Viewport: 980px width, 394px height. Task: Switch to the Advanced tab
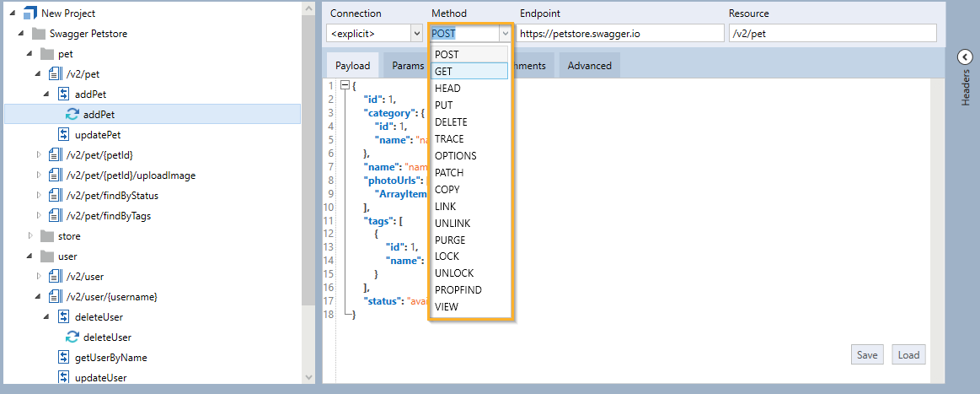click(589, 66)
